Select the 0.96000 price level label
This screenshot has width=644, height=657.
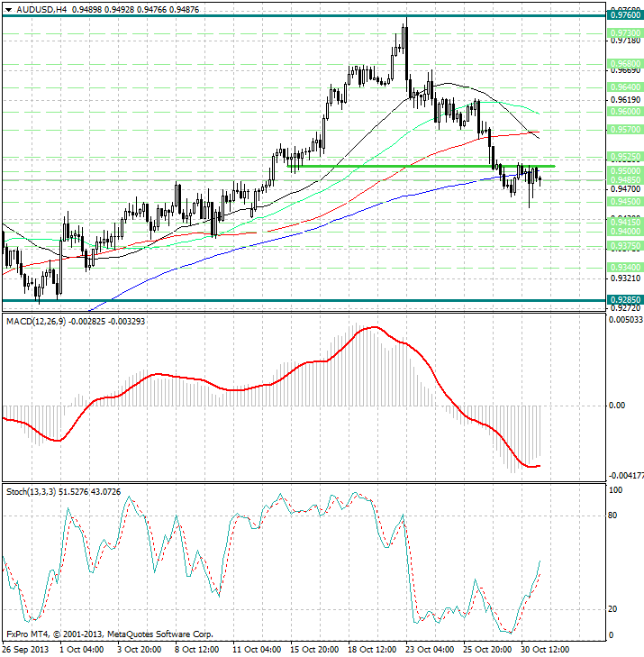tap(625, 112)
